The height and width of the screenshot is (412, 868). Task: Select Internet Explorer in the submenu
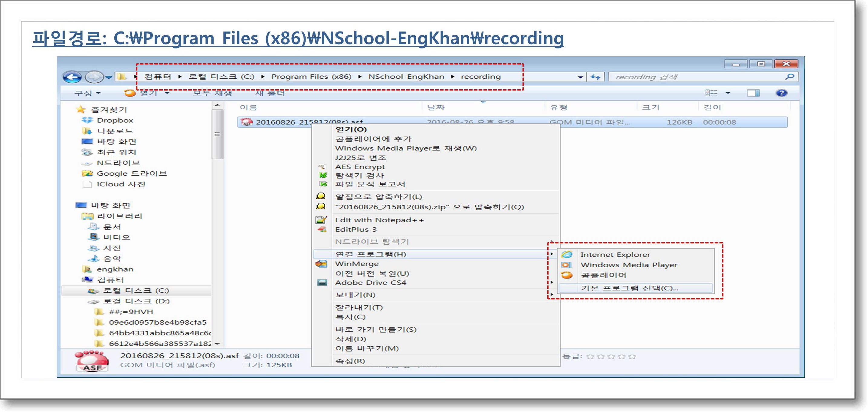tap(615, 255)
